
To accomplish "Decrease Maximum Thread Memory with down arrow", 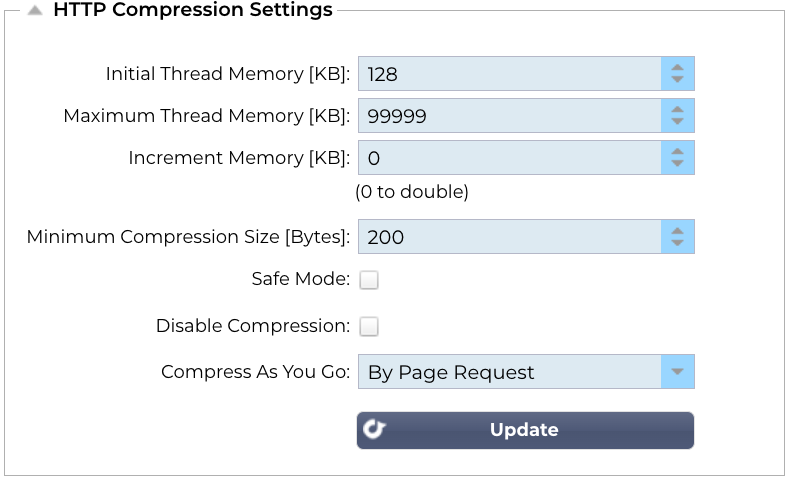I will click(677, 122).
